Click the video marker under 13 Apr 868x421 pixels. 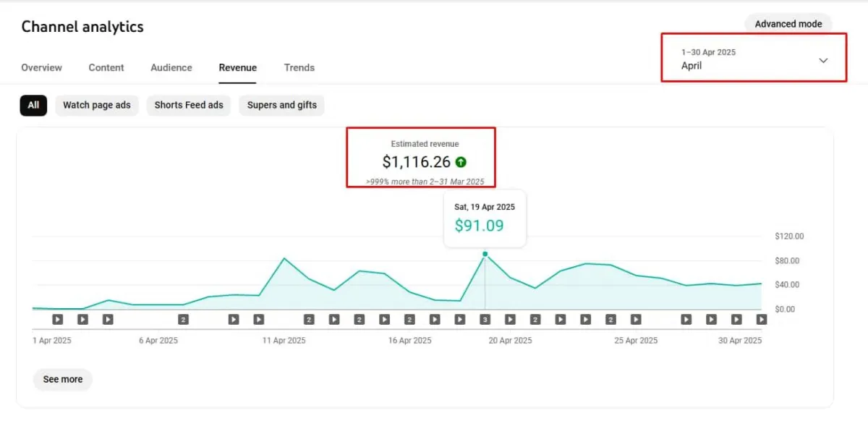(x=334, y=319)
